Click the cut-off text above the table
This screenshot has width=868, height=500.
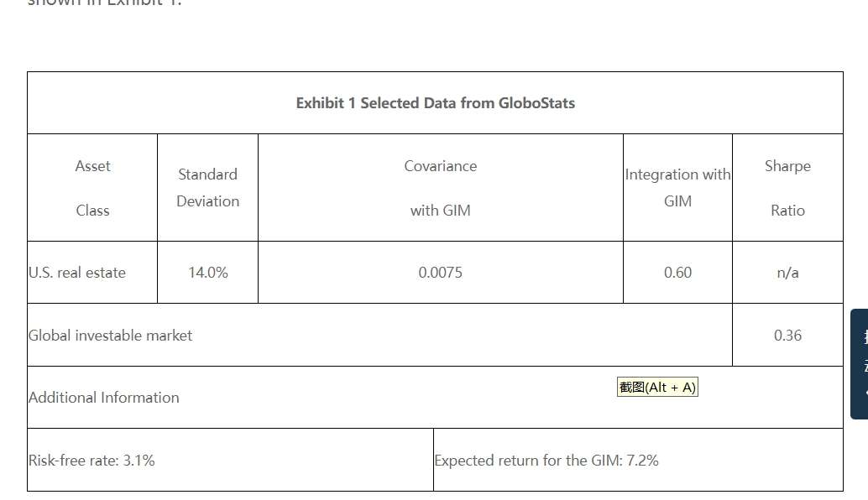tap(105, 3)
